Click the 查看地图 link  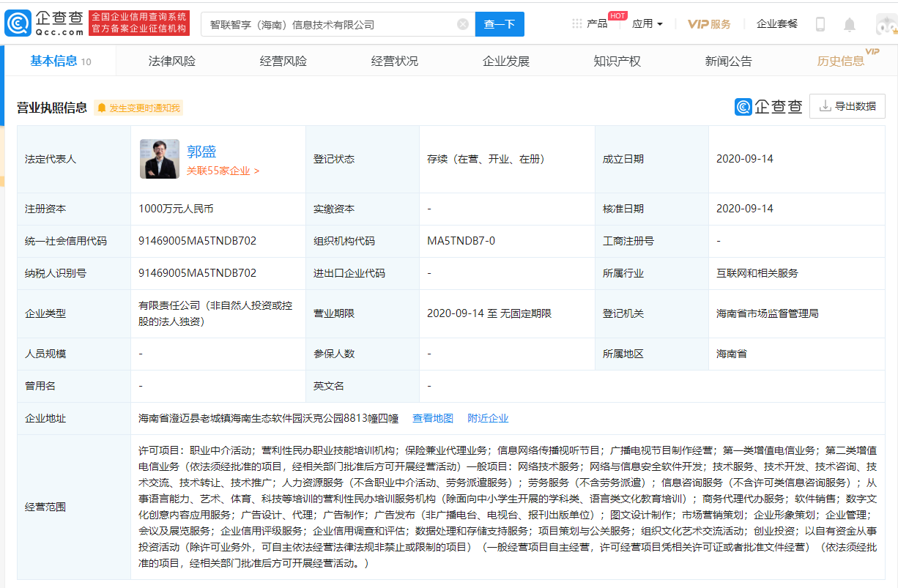pos(433,418)
